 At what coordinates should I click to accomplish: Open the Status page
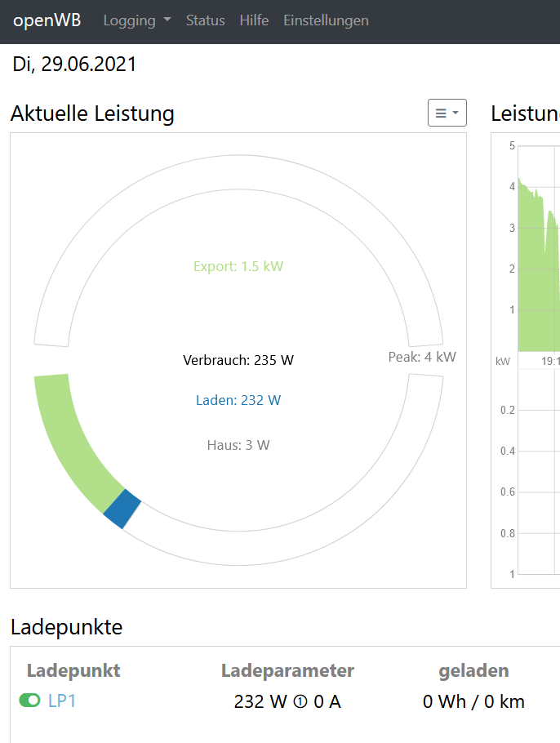click(x=205, y=20)
